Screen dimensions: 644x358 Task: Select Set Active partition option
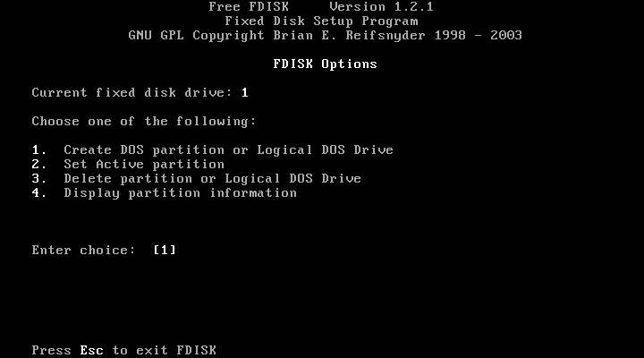coord(144,165)
